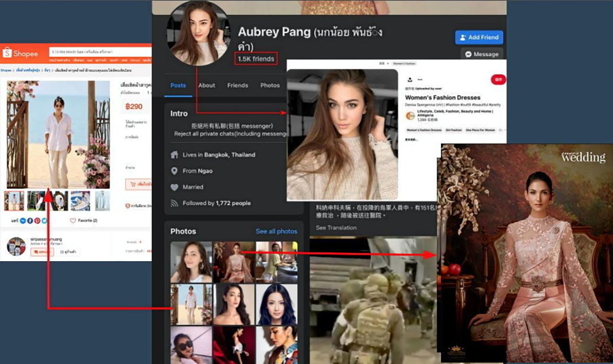Open the 1.5K friends link

[x=256, y=59]
